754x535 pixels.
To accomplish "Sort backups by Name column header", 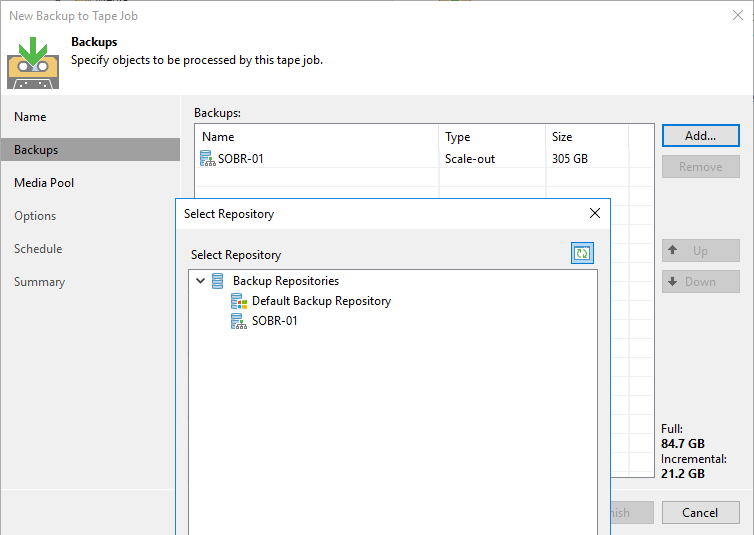I will tap(317, 137).
